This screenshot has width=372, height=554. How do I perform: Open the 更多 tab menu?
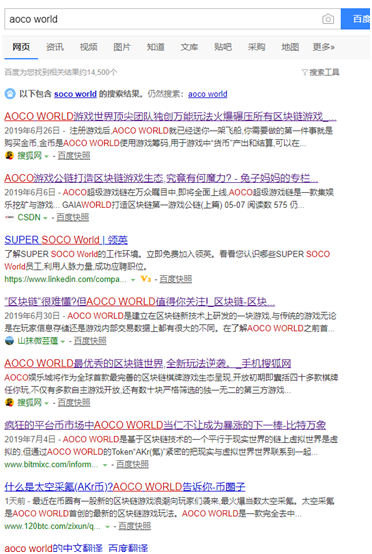[x=324, y=47]
